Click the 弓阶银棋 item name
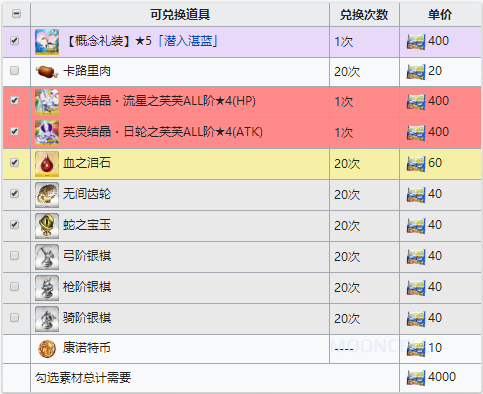The height and width of the screenshot is (394, 483). point(87,256)
